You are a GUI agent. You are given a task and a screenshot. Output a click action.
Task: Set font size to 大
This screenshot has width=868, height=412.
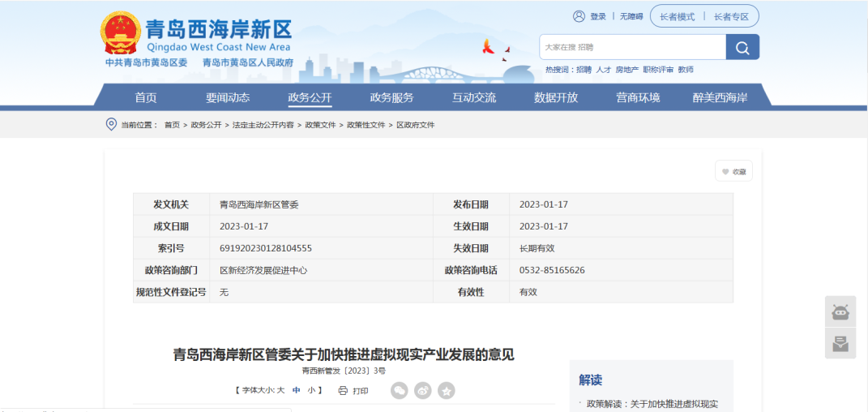point(280,391)
